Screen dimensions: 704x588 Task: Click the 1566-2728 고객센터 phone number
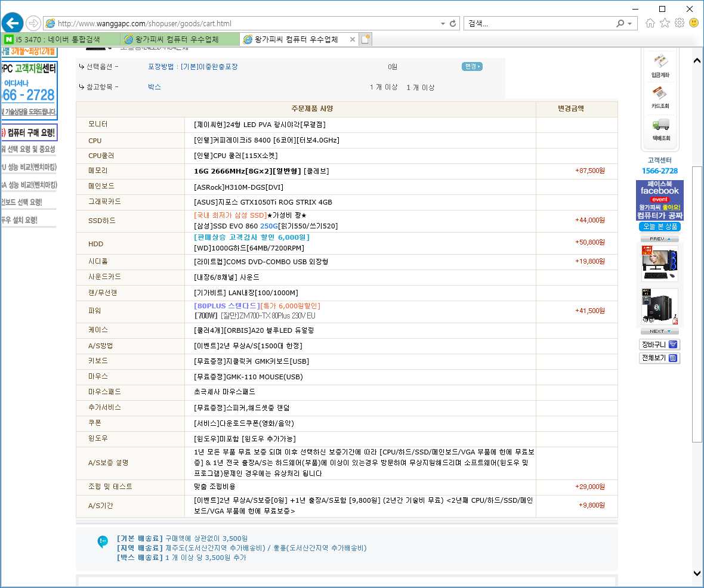point(659,171)
